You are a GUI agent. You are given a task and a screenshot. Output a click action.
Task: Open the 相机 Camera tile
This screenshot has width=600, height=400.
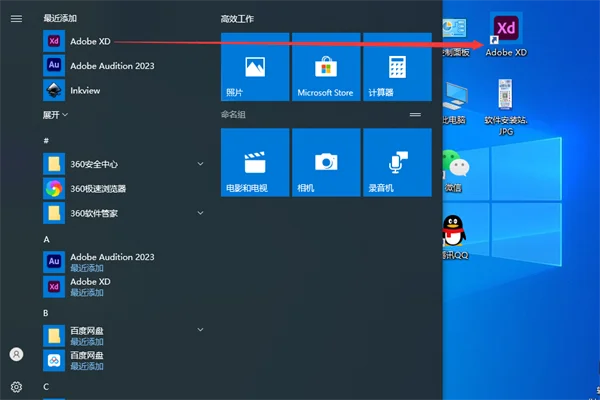click(x=326, y=162)
